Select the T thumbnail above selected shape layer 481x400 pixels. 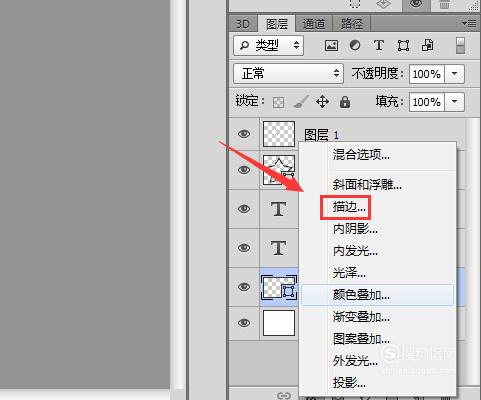point(279,248)
